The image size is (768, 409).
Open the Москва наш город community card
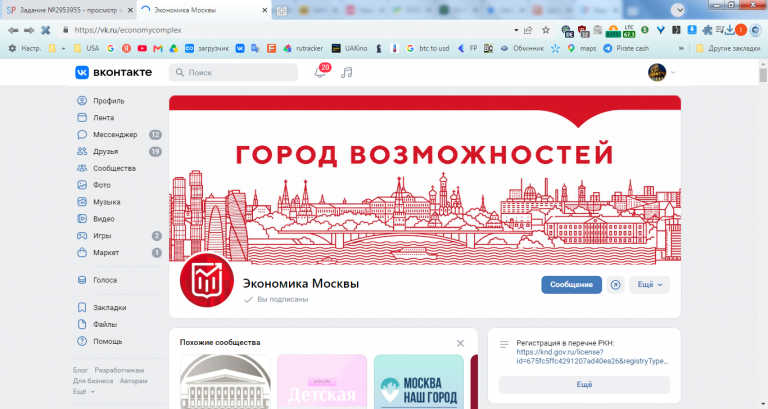pos(419,382)
